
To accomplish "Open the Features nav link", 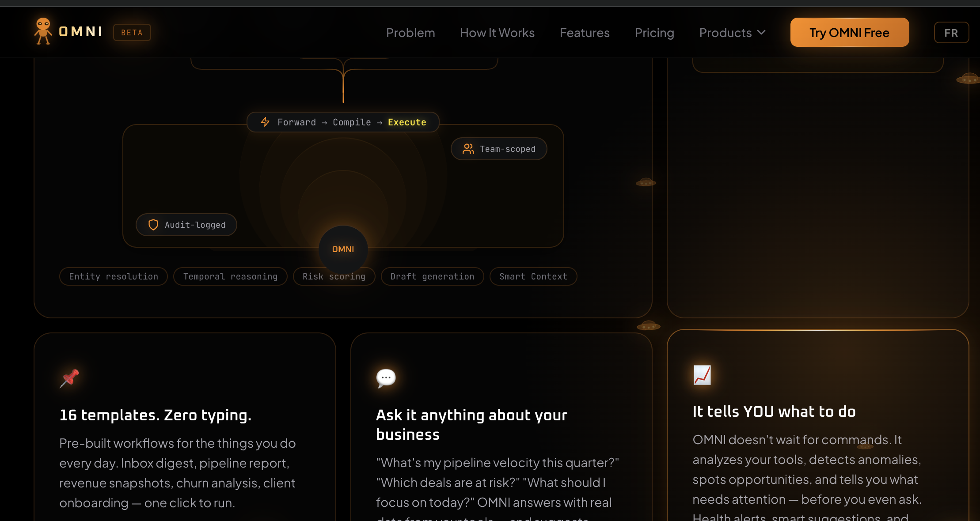I will pos(585,33).
